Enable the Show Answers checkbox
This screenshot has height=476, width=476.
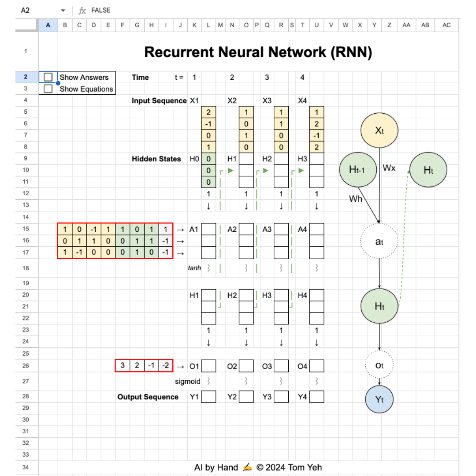point(48,77)
